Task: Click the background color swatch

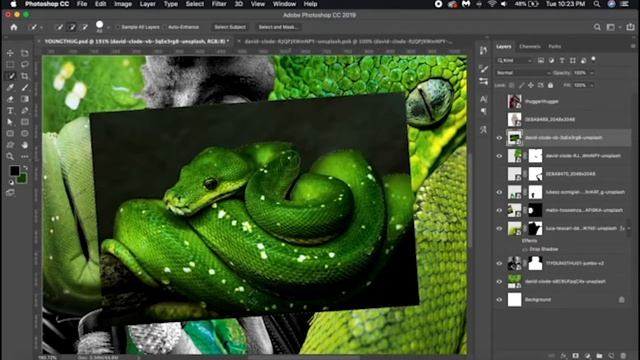Action: click(22, 178)
